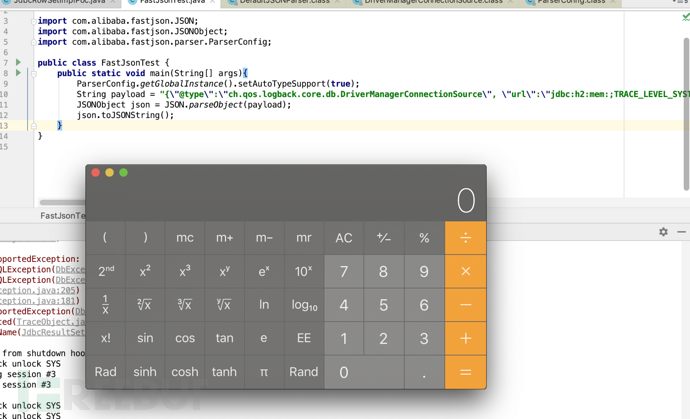Click the green inspection checkmark in the editor corner

click(x=686, y=17)
